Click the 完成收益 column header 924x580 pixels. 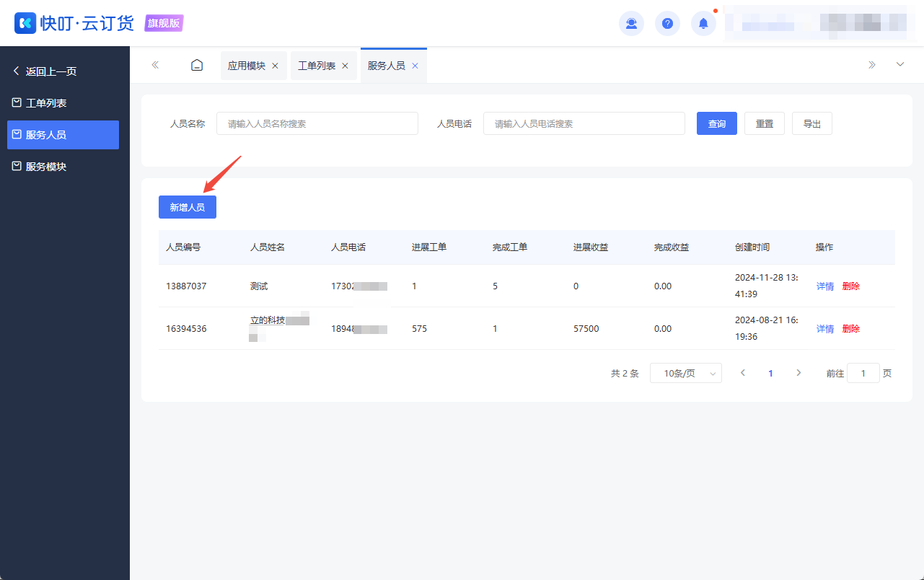[672, 247]
